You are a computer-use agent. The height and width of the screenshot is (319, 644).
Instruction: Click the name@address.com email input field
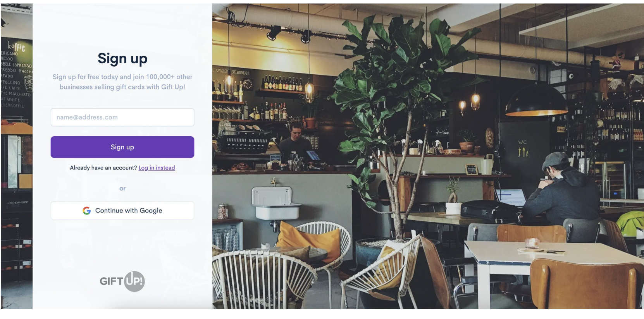coord(122,117)
